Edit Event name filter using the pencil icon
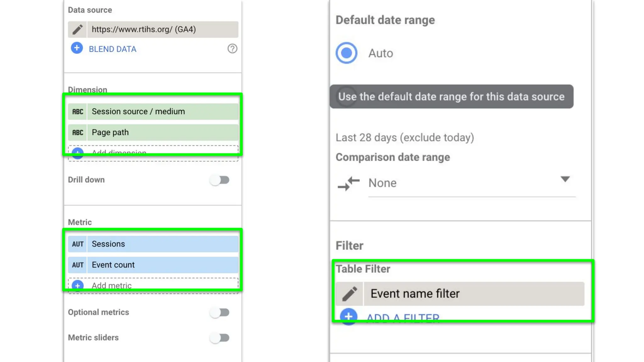This screenshot has height=362, width=644. click(x=349, y=294)
